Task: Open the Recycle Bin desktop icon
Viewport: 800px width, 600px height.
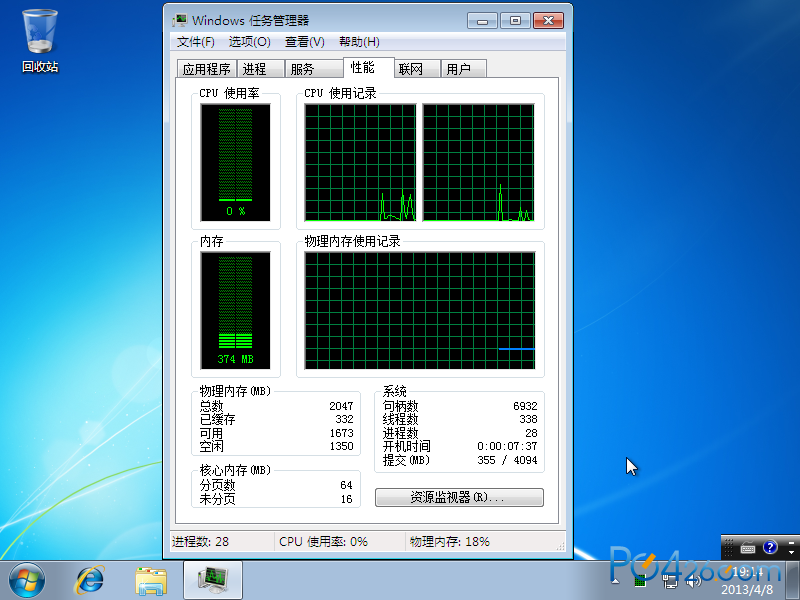Action: coord(40,41)
